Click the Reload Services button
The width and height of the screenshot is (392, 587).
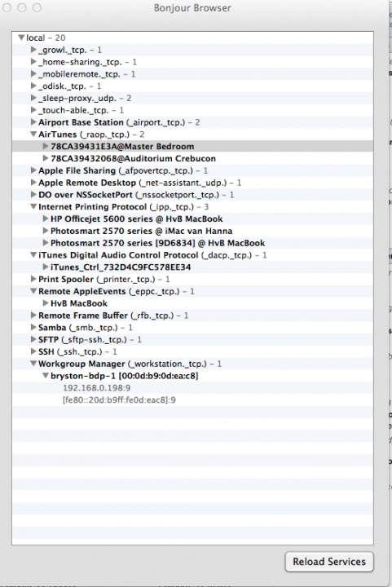click(x=329, y=562)
